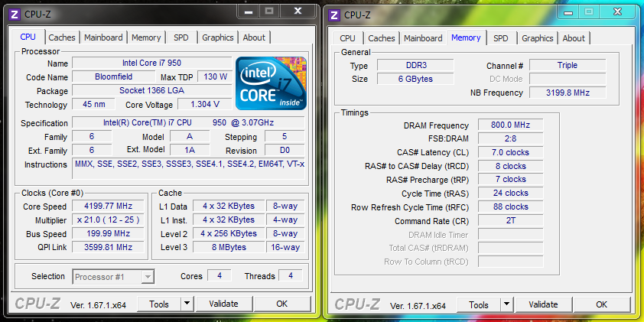Viewport: 644px width, 322px height.
Task: Click the Code Name value 'Bloomfield'
Action: (113, 76)
